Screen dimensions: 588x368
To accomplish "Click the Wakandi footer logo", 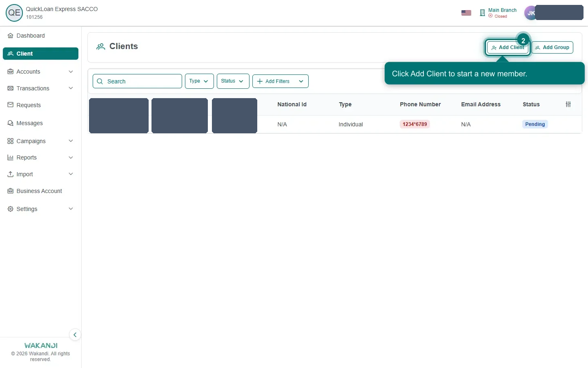I will pyautogui.click(x=41, y=346).
